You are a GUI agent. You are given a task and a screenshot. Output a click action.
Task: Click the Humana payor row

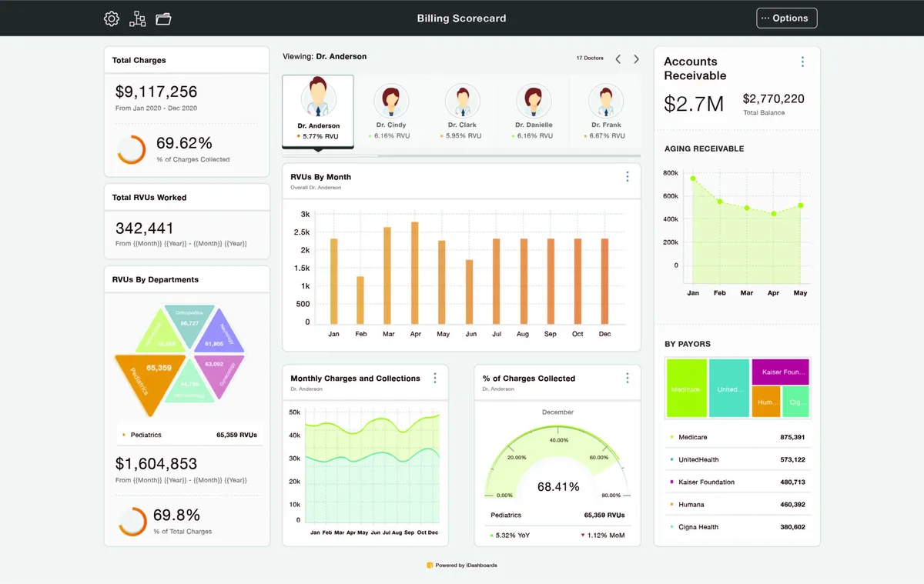click(x=737, y=505)
